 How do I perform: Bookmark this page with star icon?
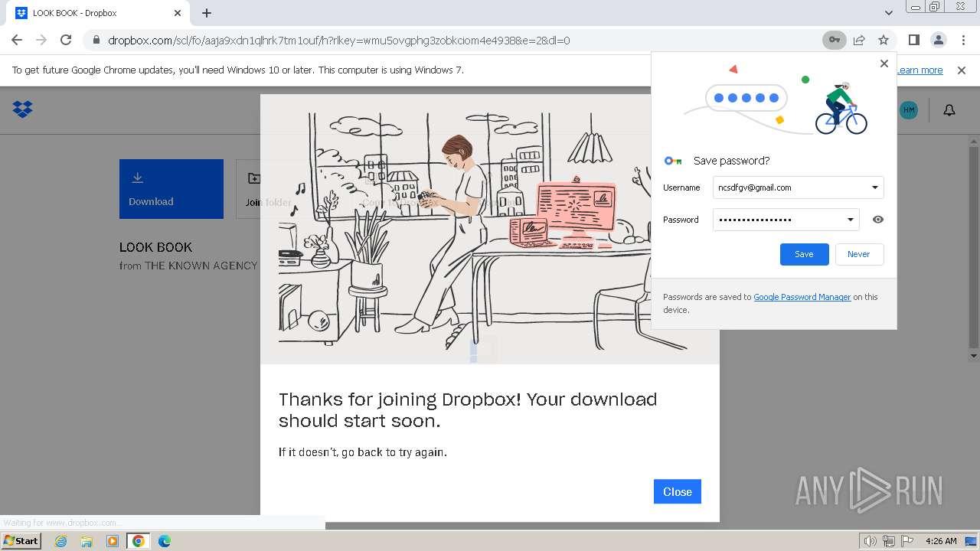tap(884, 40)
